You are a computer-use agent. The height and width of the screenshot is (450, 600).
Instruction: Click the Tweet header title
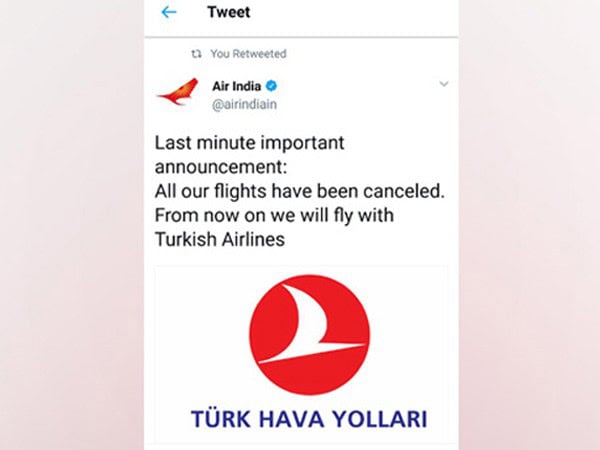point(228,12)
